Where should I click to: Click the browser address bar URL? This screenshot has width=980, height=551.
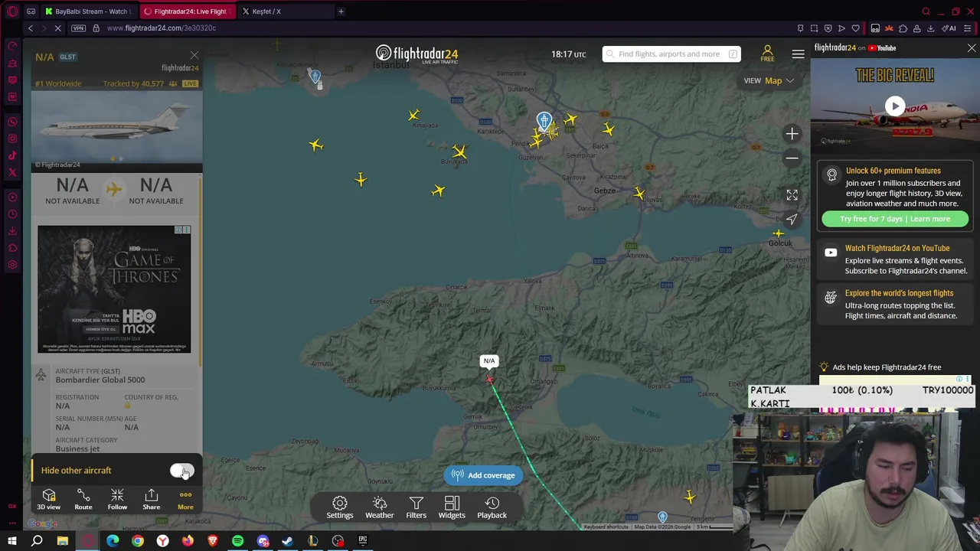[162, 28]
